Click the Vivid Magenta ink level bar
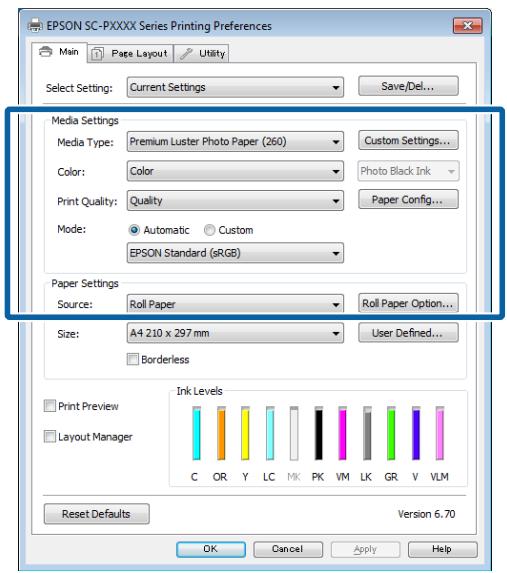Screen dimensions: 507x573 coord(343,433)
